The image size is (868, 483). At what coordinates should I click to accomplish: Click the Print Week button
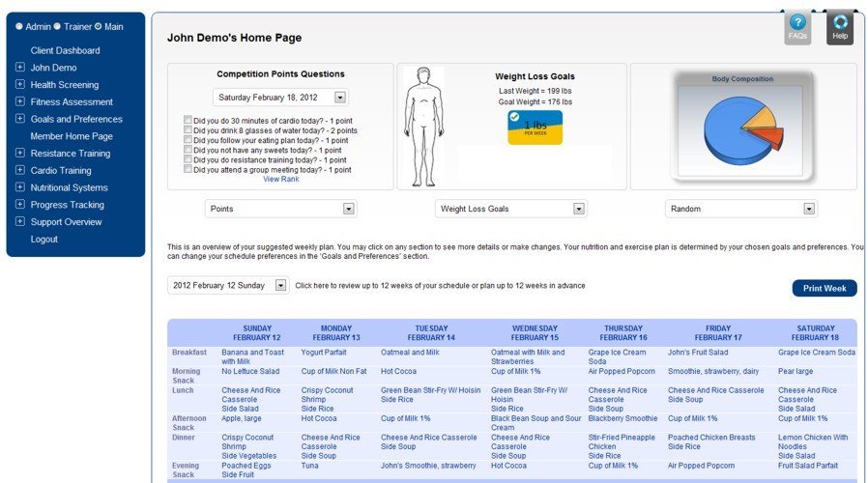(x=824, y=288)
